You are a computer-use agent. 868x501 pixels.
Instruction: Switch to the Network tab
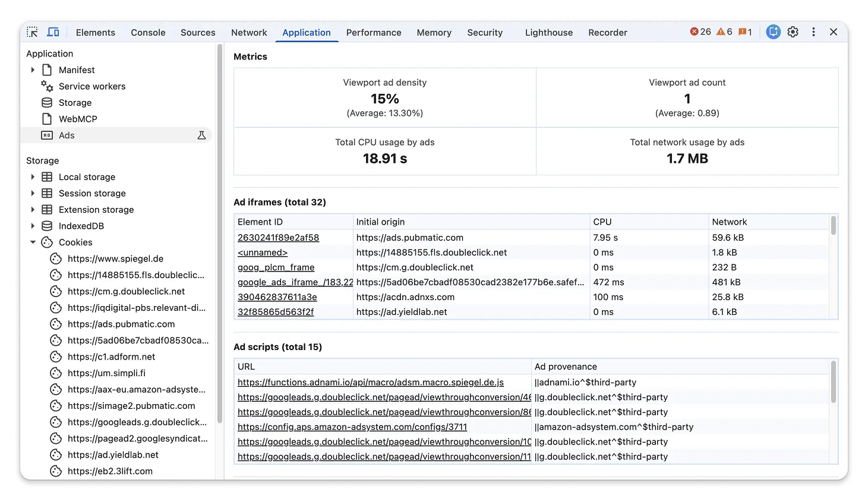(x=249, y=33)
